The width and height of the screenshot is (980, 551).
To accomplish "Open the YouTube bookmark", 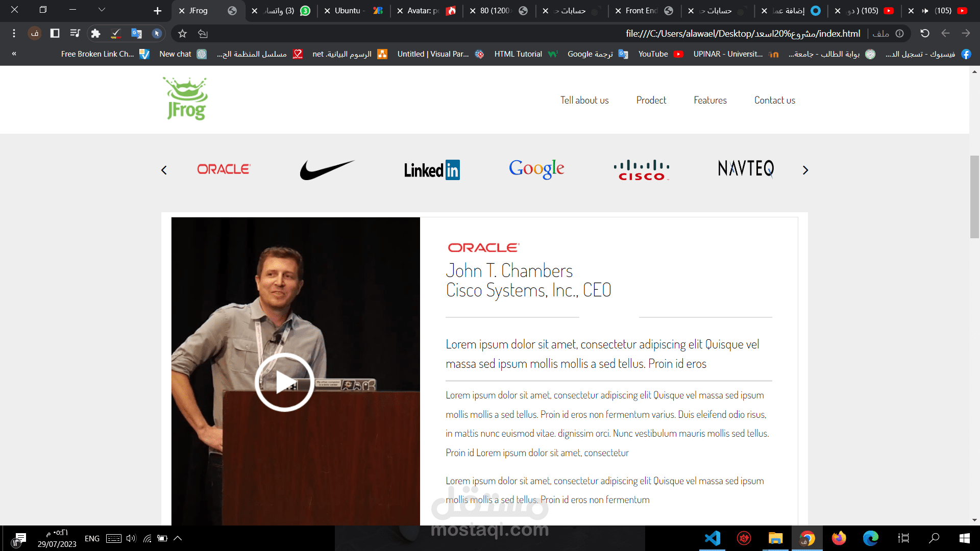I will click(x=661, y=54).
